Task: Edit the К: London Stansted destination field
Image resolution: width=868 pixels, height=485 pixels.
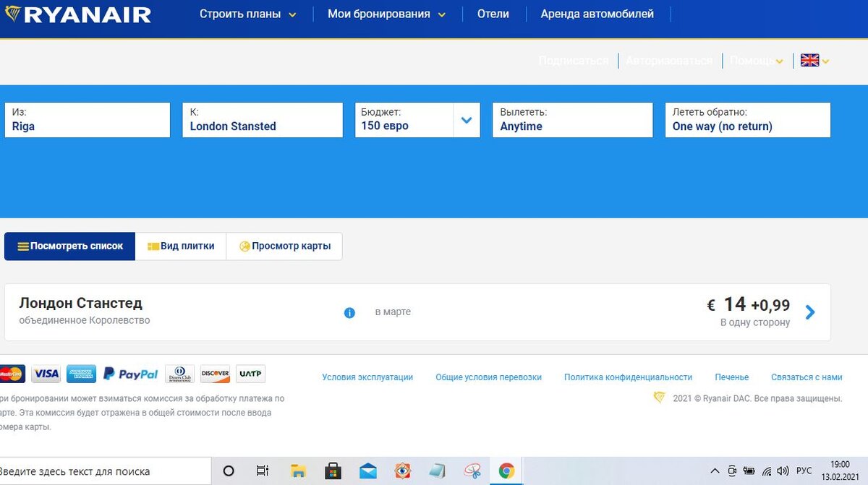Action: pos(263,120)
